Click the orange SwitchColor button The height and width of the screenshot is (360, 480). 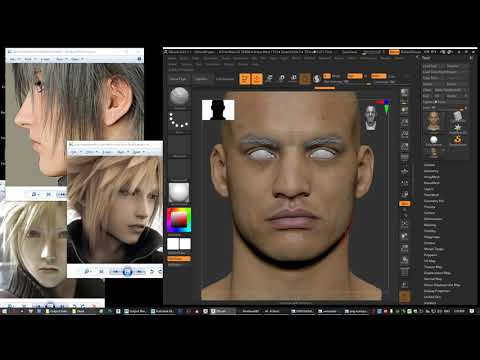[179, 259]
